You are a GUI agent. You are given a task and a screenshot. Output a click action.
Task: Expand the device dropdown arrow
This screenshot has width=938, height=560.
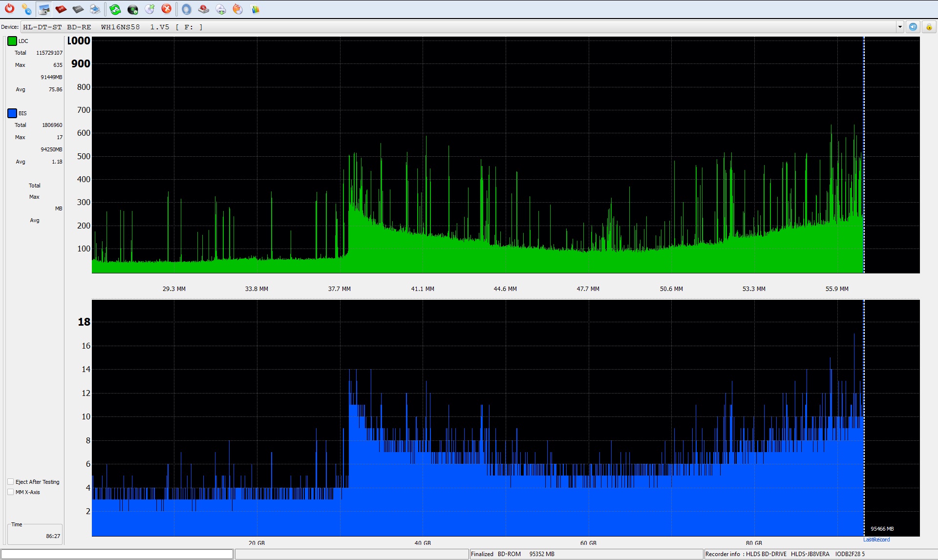coord(900,27)
